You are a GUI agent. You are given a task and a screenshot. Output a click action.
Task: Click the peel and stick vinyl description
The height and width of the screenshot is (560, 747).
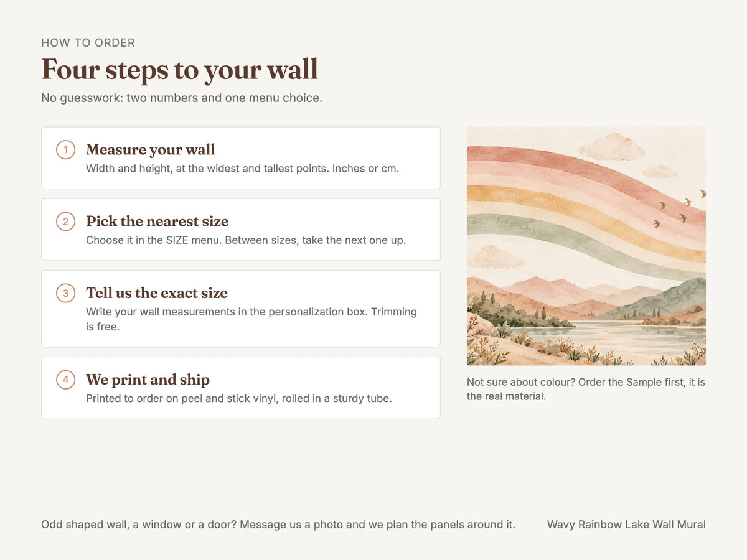[239, 398]
